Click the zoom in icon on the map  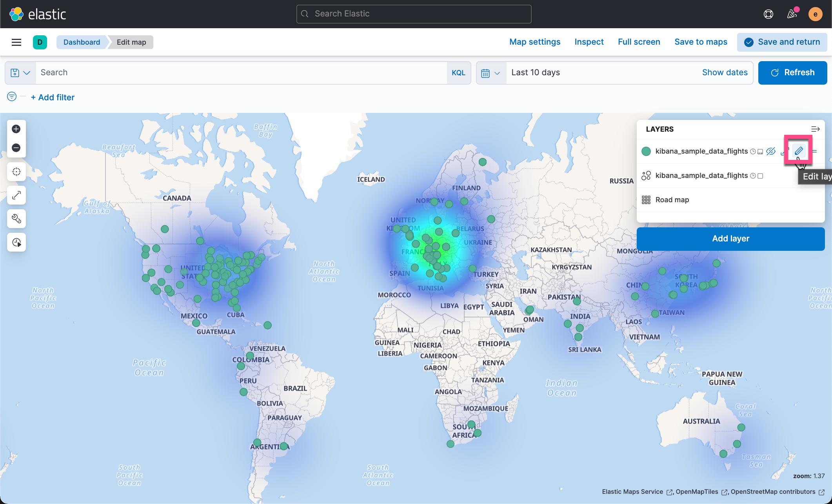(x=16, y=129)
